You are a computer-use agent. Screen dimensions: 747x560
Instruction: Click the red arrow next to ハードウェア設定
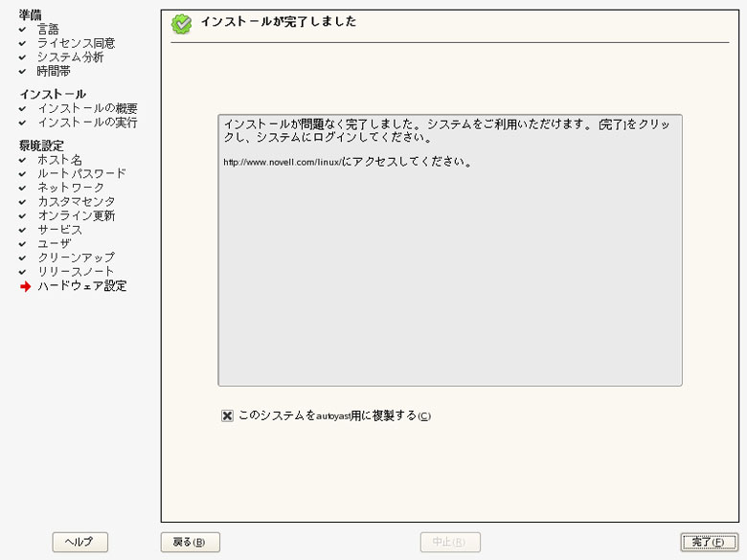tap(25, 286)
